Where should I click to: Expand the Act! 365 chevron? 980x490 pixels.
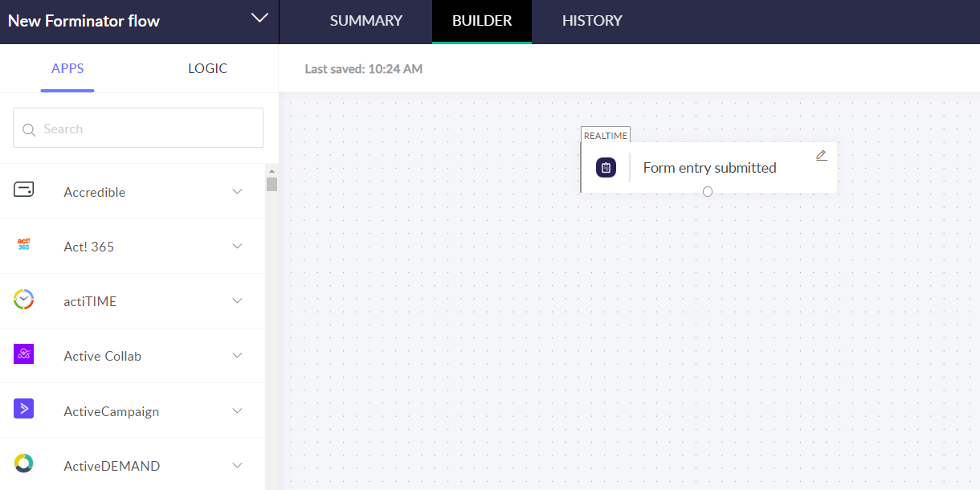(x=237, y=246)
